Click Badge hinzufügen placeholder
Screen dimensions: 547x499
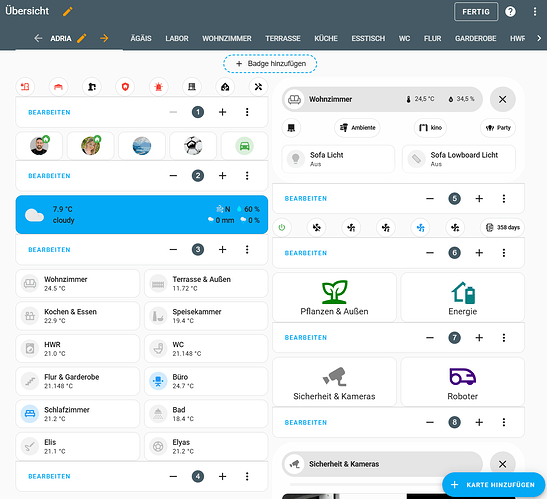(270, 64)
